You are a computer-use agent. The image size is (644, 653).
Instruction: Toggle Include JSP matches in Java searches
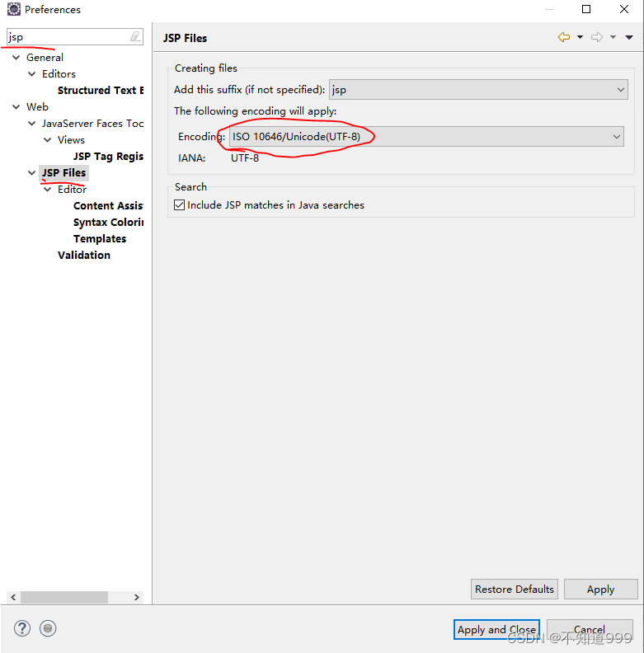point(180,205)
